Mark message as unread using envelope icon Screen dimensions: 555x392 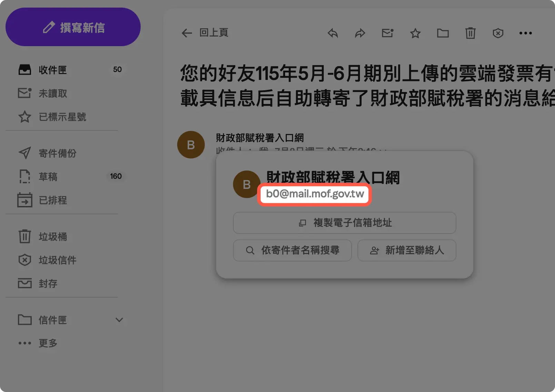(388, 33)
